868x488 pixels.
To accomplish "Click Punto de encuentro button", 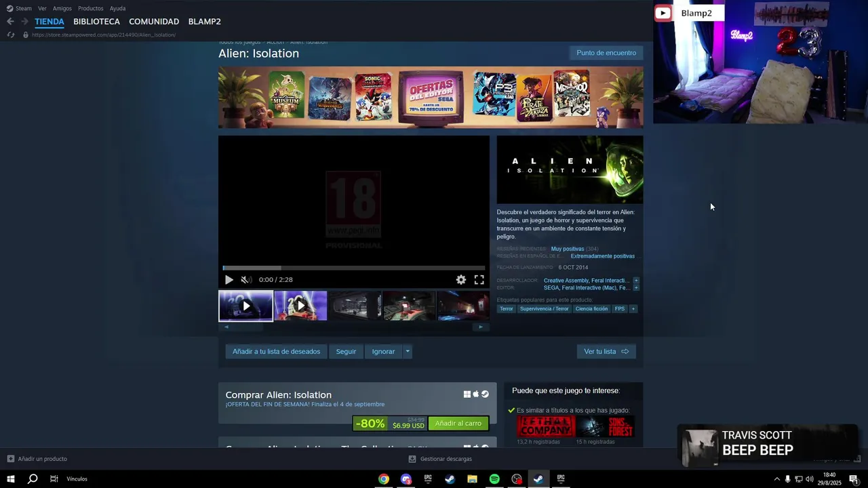I will click(x=606, y=53).
